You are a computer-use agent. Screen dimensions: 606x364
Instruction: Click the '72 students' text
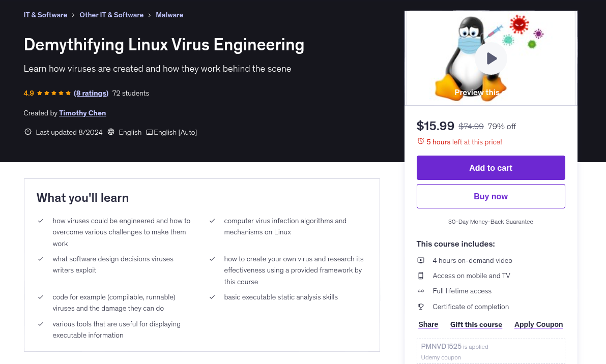tap(131, 93)
